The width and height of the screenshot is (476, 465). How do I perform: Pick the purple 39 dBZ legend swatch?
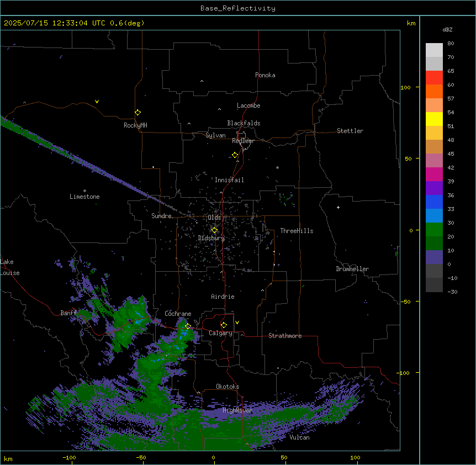pyautogui.click(x=434, y=188)
